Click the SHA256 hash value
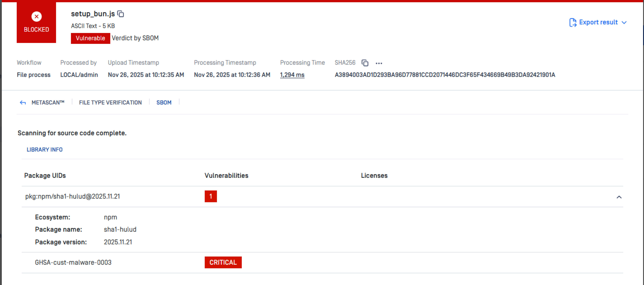 click(445, 75)
